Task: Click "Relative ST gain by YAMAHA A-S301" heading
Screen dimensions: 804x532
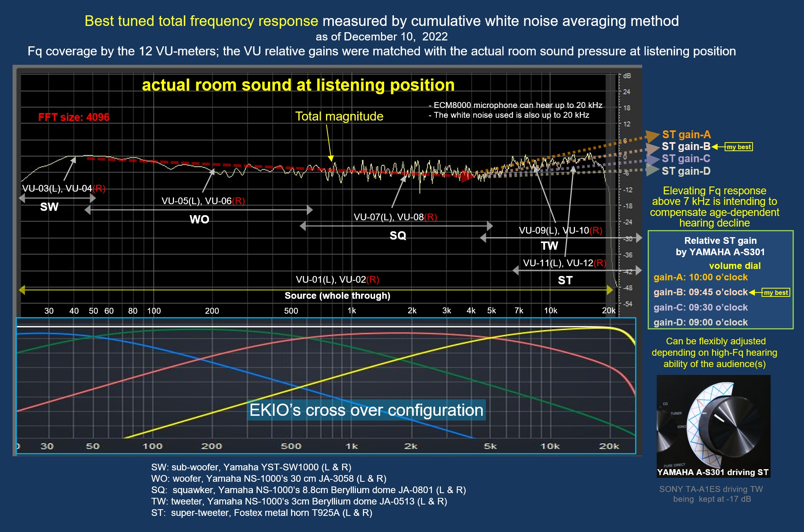Action: point(720,246)
